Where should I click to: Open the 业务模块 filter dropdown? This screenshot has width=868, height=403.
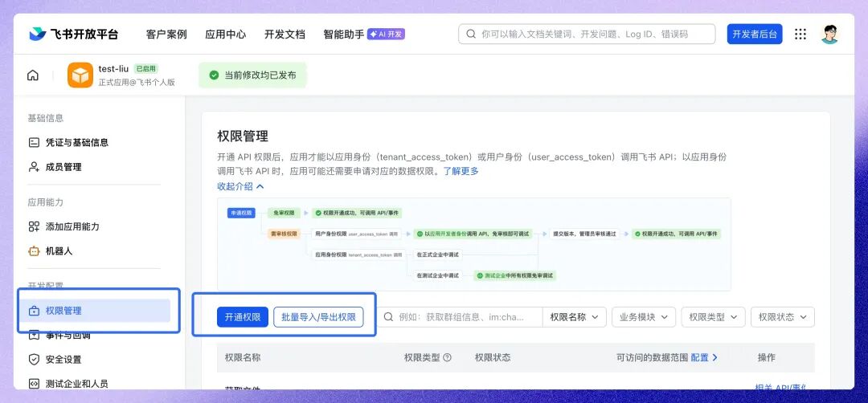tap(643, 317)
